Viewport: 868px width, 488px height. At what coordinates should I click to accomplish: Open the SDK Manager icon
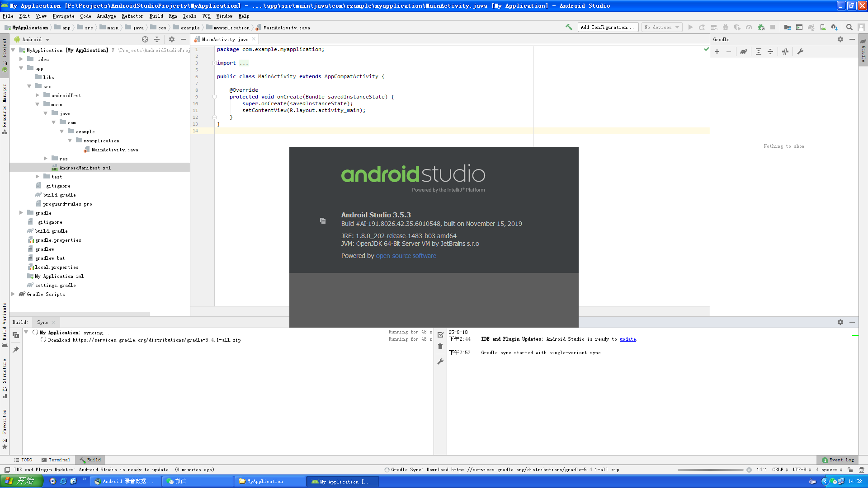(x=835, y=27)
